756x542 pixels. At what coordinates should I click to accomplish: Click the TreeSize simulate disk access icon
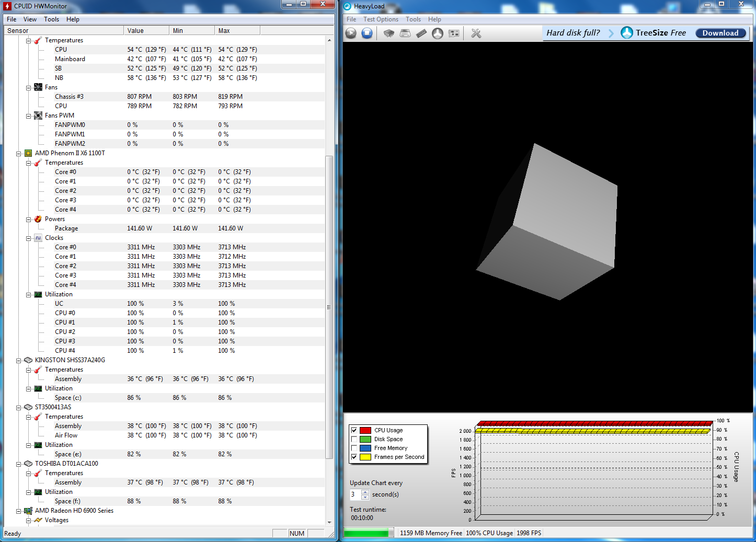(438, 33)
